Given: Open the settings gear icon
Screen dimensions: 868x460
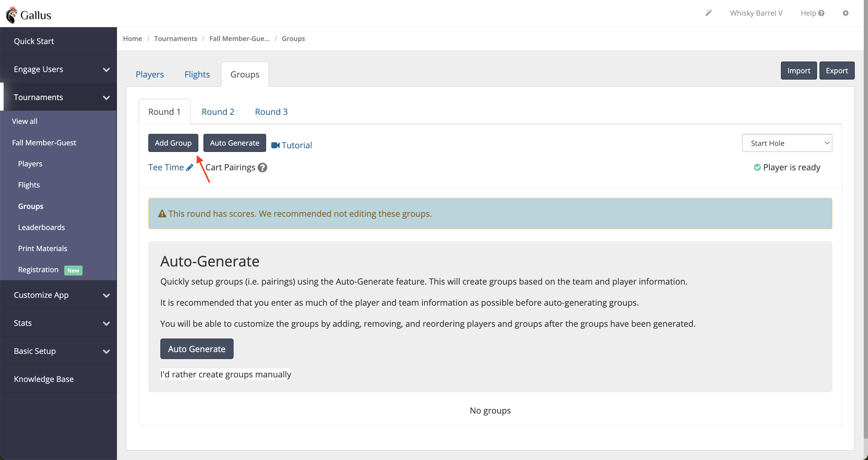Looking at the screenshot, I should pos(845,13).
